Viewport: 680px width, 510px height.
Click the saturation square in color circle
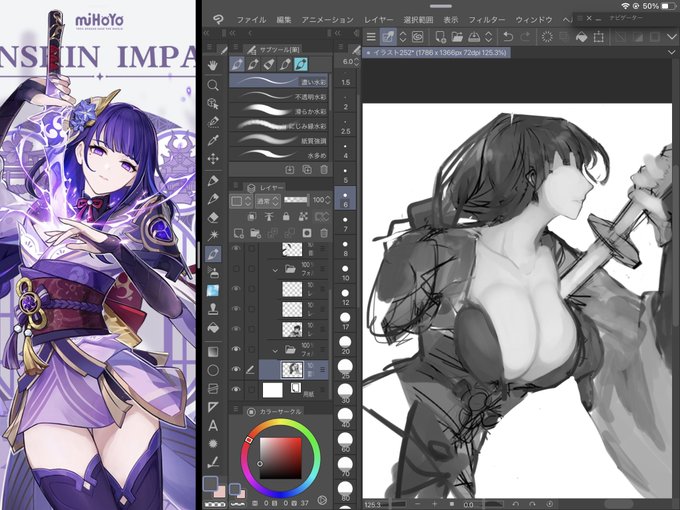[281, 458]
